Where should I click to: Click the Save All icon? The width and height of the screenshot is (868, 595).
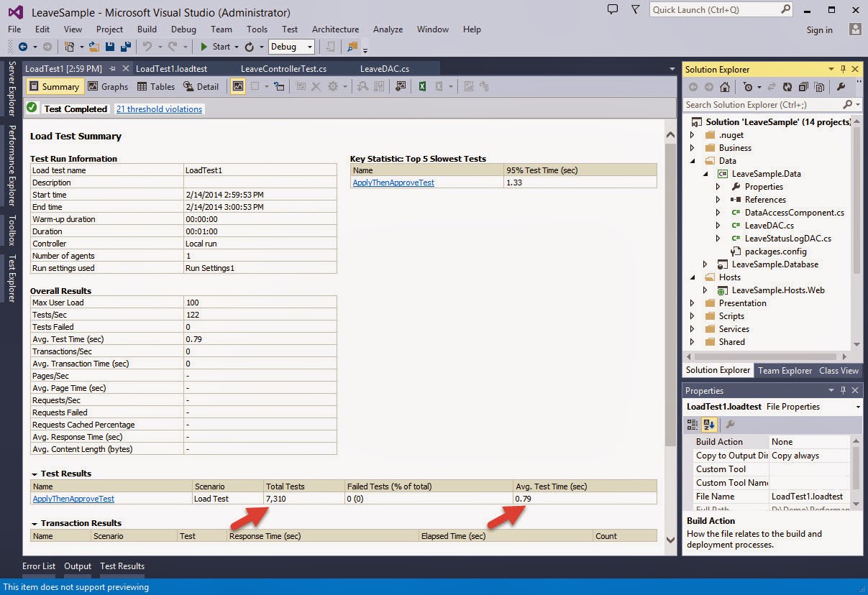coord(126,47)
